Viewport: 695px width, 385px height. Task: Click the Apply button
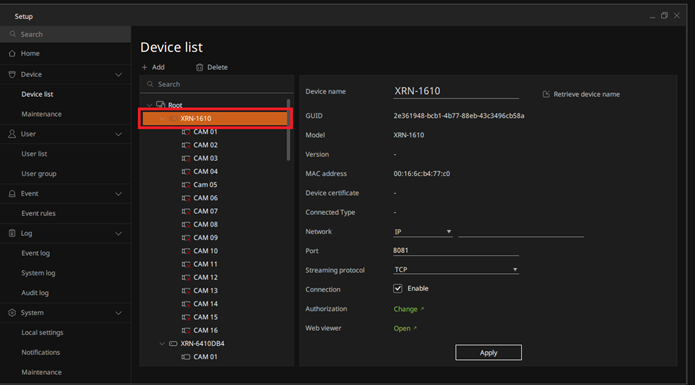click(x=488, y=353)
